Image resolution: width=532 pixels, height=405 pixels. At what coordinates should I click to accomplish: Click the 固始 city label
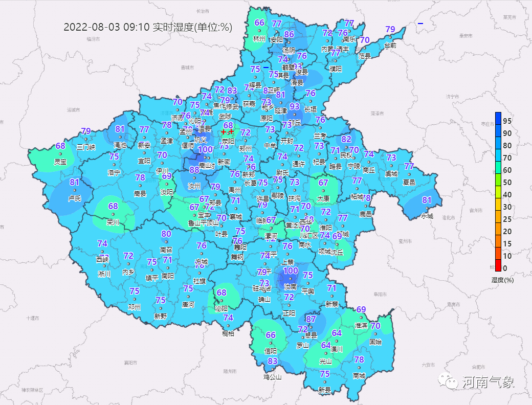click(375, 342)
